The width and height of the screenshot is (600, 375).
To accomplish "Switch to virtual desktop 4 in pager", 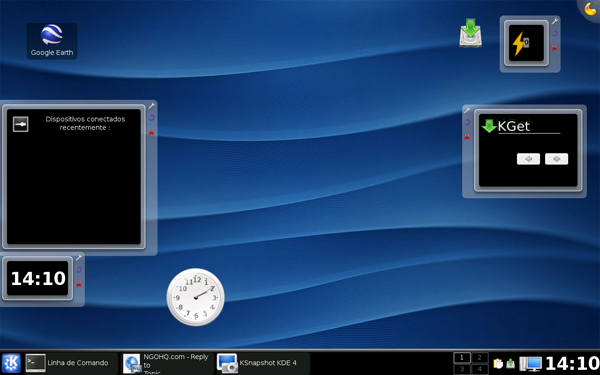I will (x=479, y=368).
